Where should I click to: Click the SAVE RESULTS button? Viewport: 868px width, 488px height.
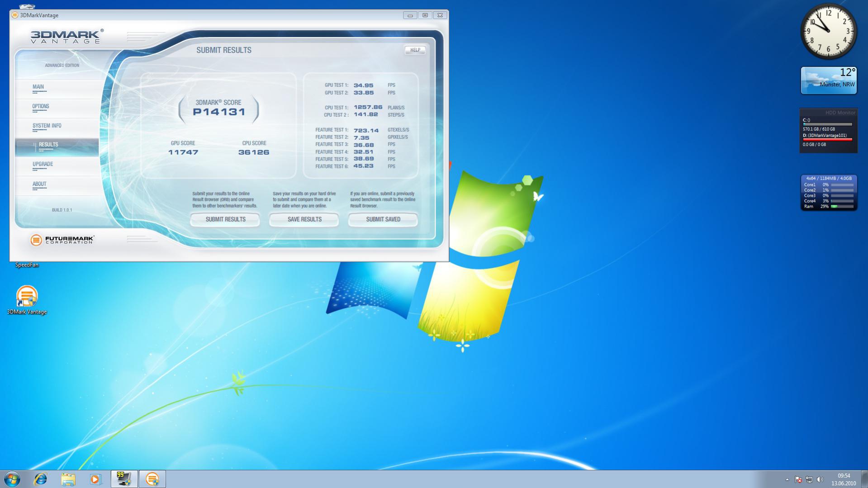click(304, 219)
